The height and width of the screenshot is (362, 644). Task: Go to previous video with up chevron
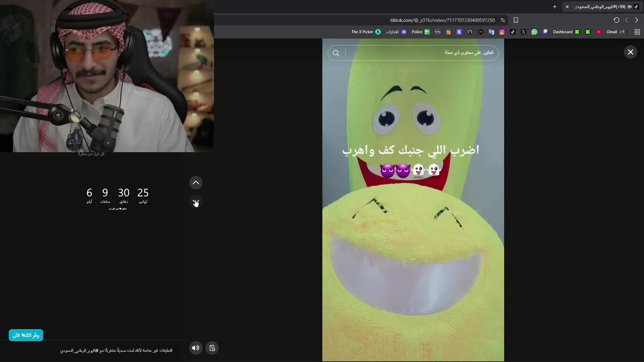click(196, 183)
